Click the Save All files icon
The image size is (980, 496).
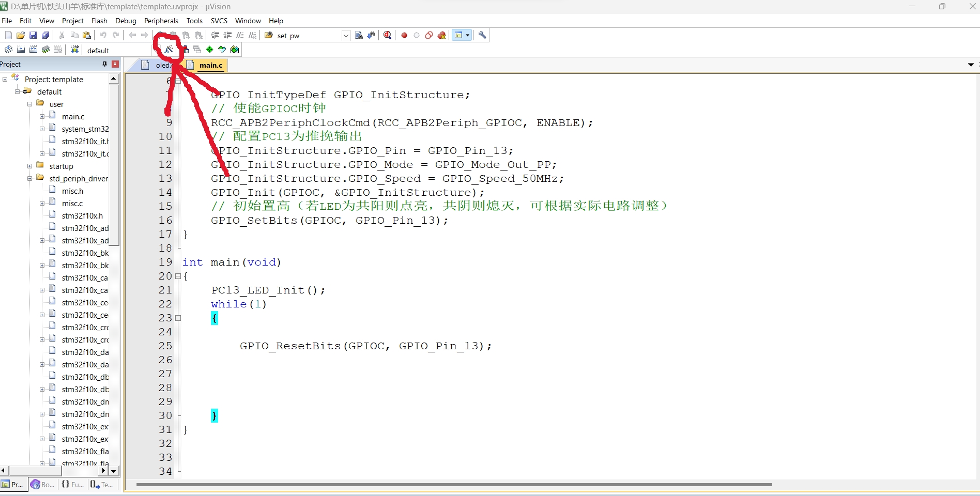click(x=46, y=35)
